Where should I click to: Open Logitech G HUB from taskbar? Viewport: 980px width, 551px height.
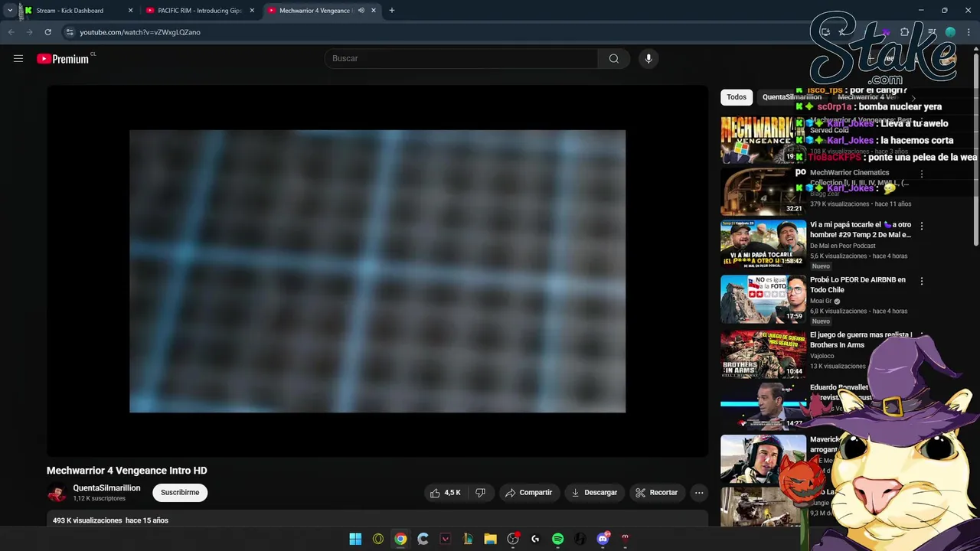[x=535, y=539]
